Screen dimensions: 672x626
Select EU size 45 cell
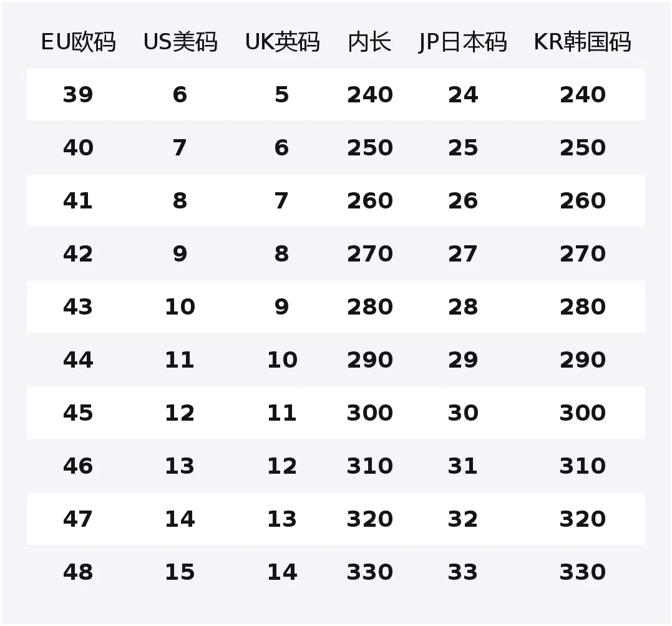tap(78, 413)
